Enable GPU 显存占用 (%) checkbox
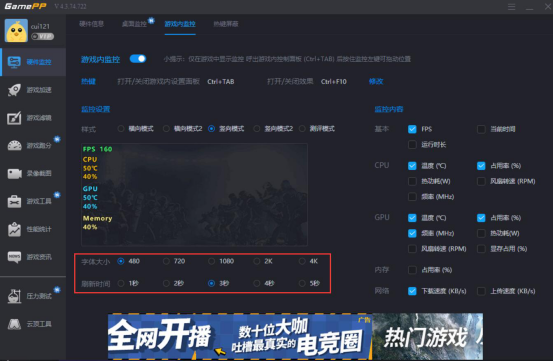Image resolution: width=554 pixels, height=361 pixels. (x=481, y=249)
